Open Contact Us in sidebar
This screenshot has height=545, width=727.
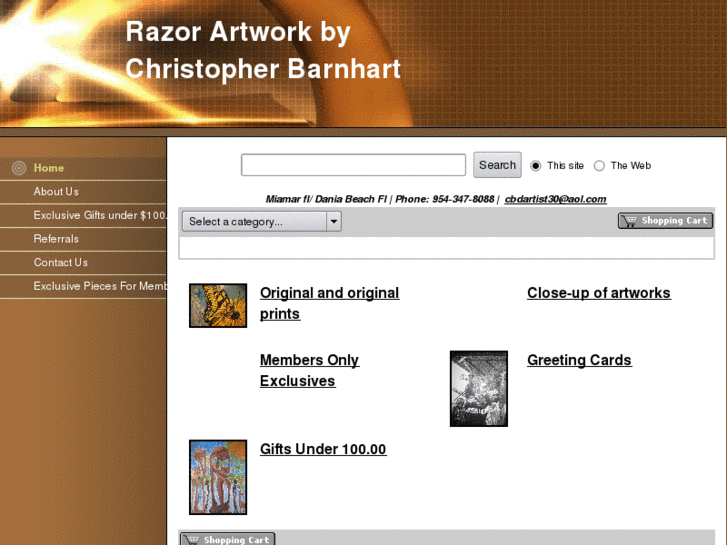(x=61, y=263)
